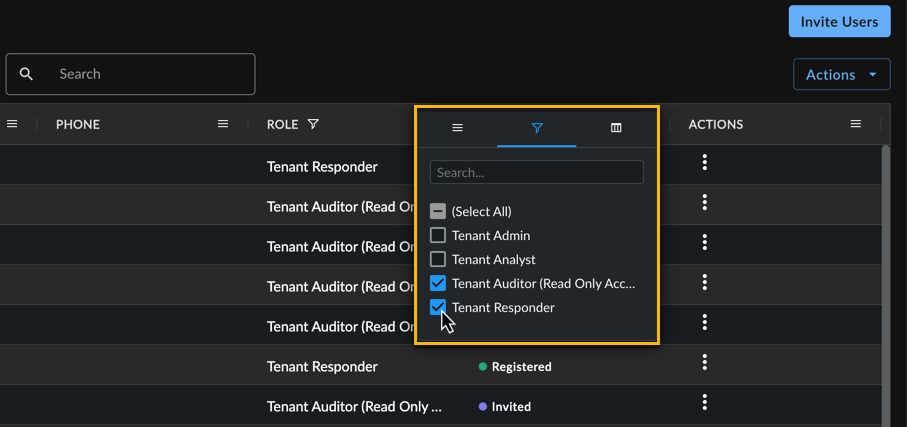Click the leftmost column hamburger menu icon
907x427 pixels.
(12, 124)
